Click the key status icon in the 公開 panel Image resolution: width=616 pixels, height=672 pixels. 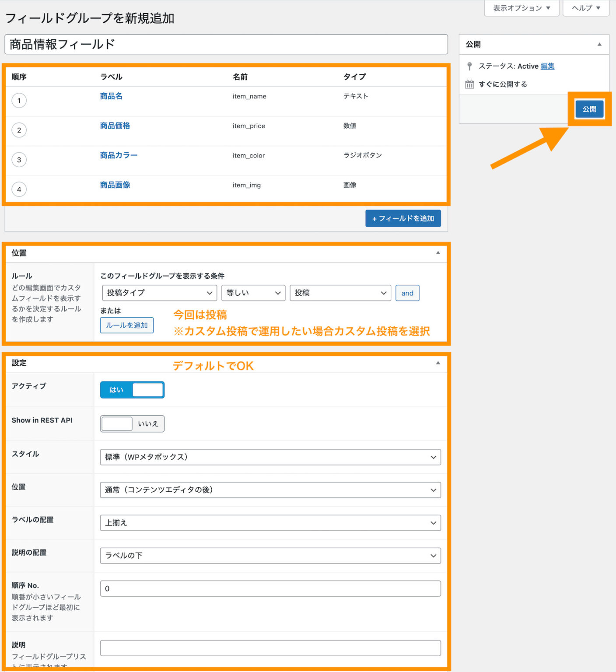(x=469, y=66)
